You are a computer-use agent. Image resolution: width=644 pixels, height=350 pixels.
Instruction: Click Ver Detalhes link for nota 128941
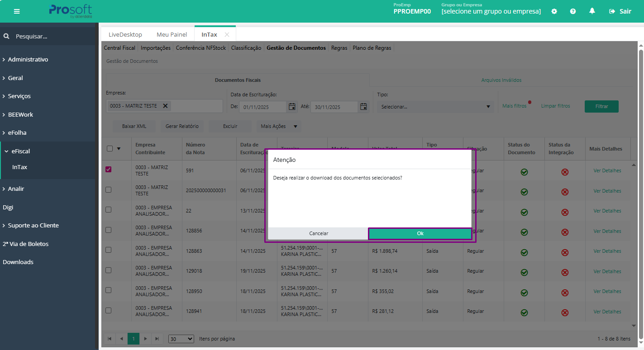click(607, 312)
